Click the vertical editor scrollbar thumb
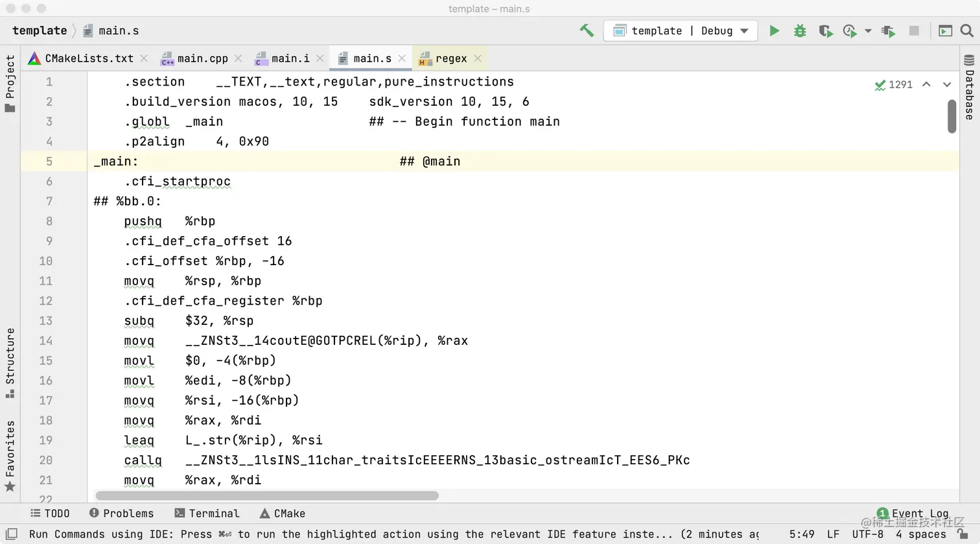Image resolution: width=980 pixels, height=544 pixels. 951,117
